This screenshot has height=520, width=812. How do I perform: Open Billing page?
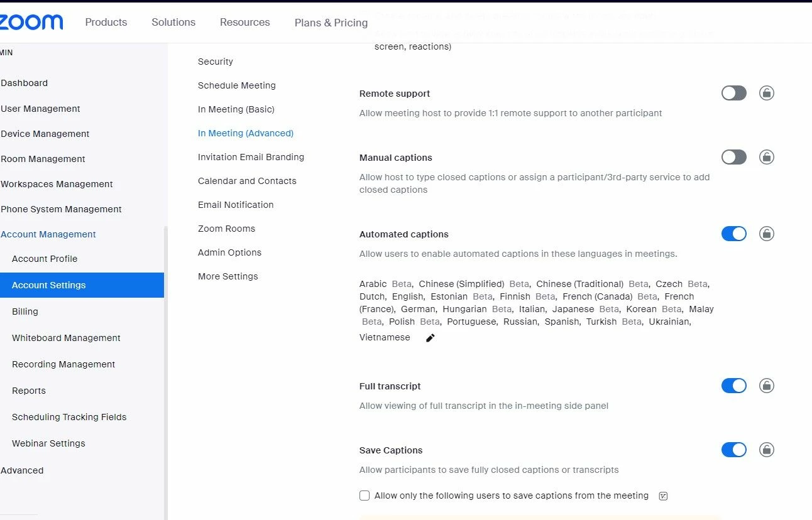pos(25,311)
